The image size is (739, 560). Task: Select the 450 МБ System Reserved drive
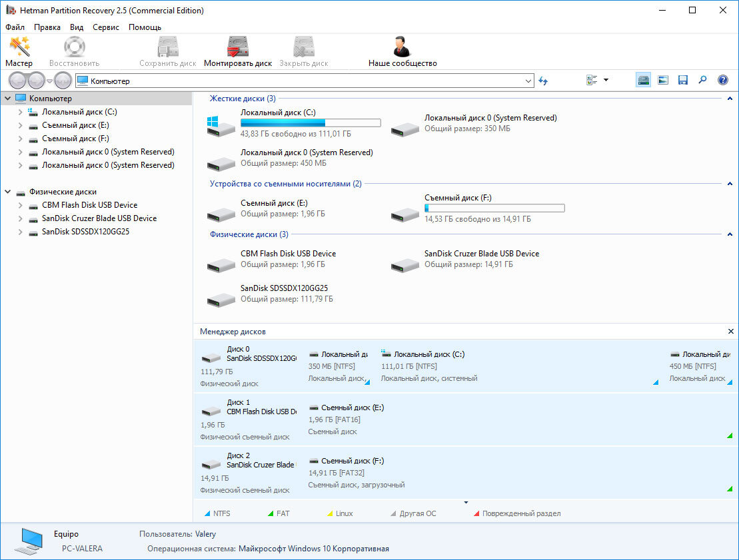(x=221, y=163)
